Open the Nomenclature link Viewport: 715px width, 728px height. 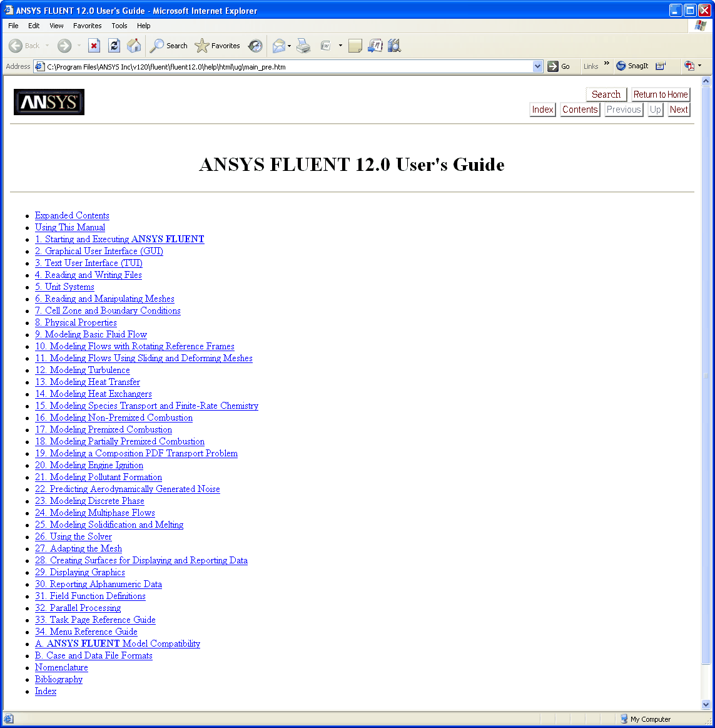tap(61, 667)
